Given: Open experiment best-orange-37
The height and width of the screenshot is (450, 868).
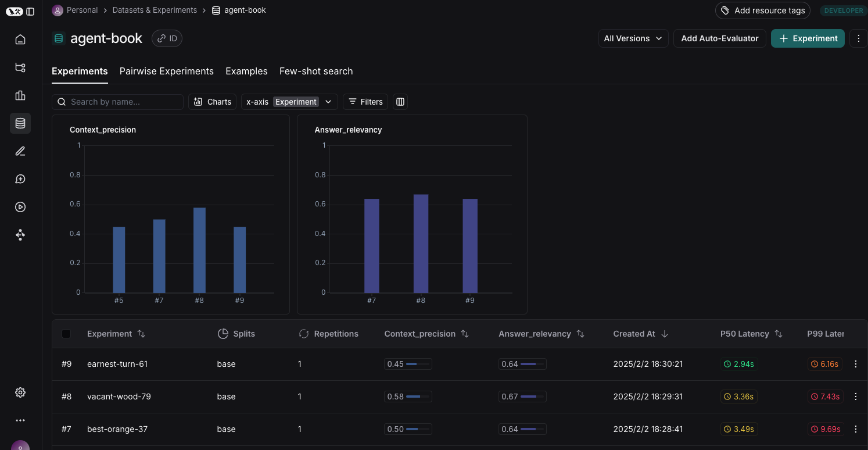Looking at the screenshot, I should pos(117,429).
